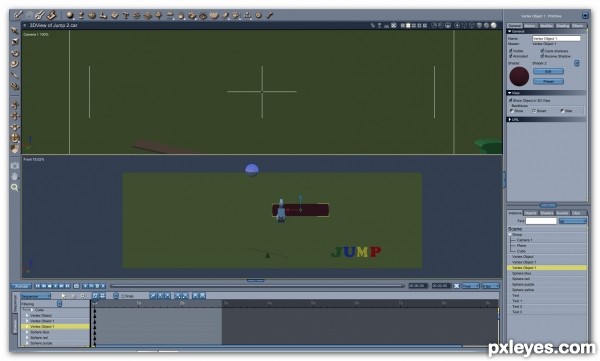
Task: Insert a sphere primitive from top toolbar
Action: [x=70, y=15]
